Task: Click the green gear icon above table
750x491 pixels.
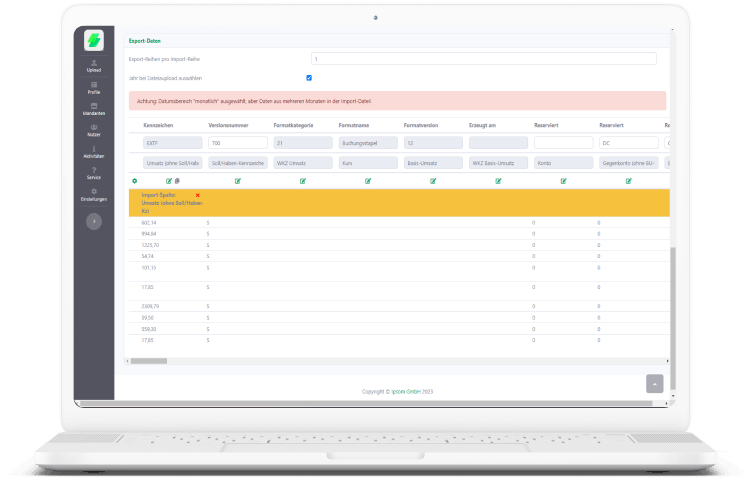Action: tap(135, 181)
